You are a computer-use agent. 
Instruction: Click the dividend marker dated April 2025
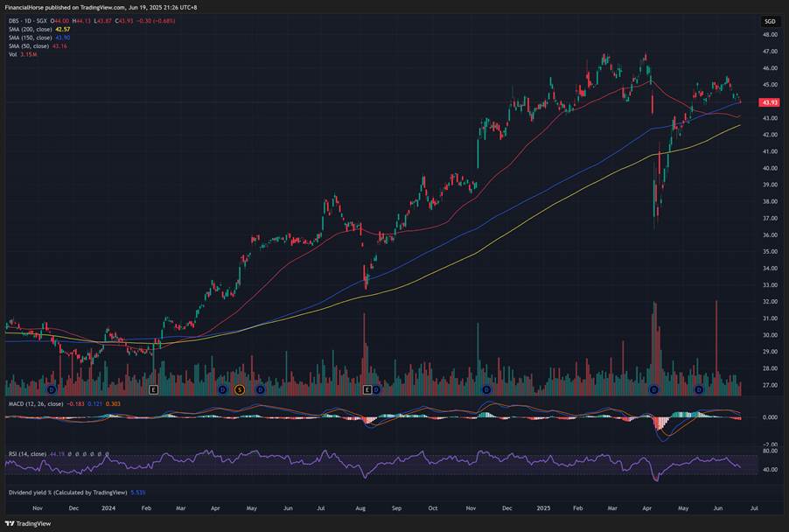(x=654, y=389)
